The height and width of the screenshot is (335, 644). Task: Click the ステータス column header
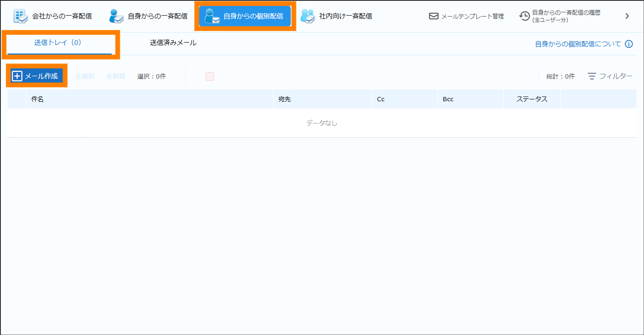532,99
